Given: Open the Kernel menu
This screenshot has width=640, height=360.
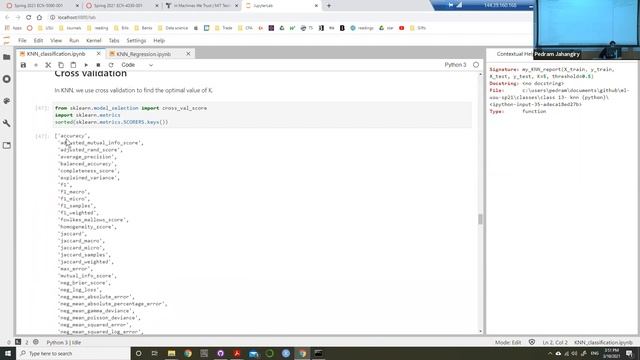Looking at the screenshot, I should [x=93, y=40].
